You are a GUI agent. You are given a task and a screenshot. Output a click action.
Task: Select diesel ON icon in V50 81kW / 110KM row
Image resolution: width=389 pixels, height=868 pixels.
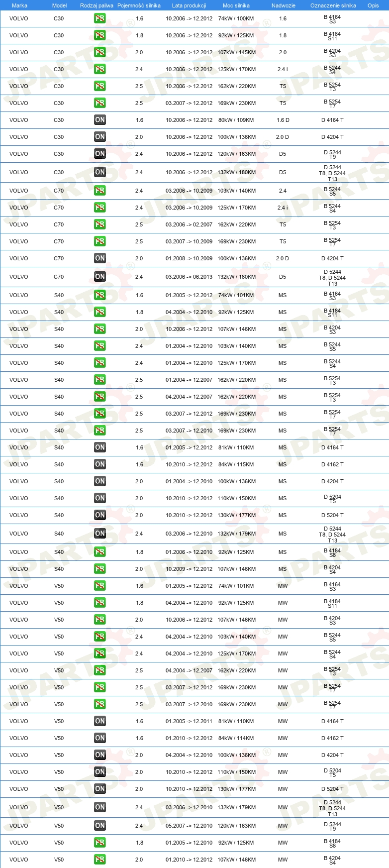(100, 721)
